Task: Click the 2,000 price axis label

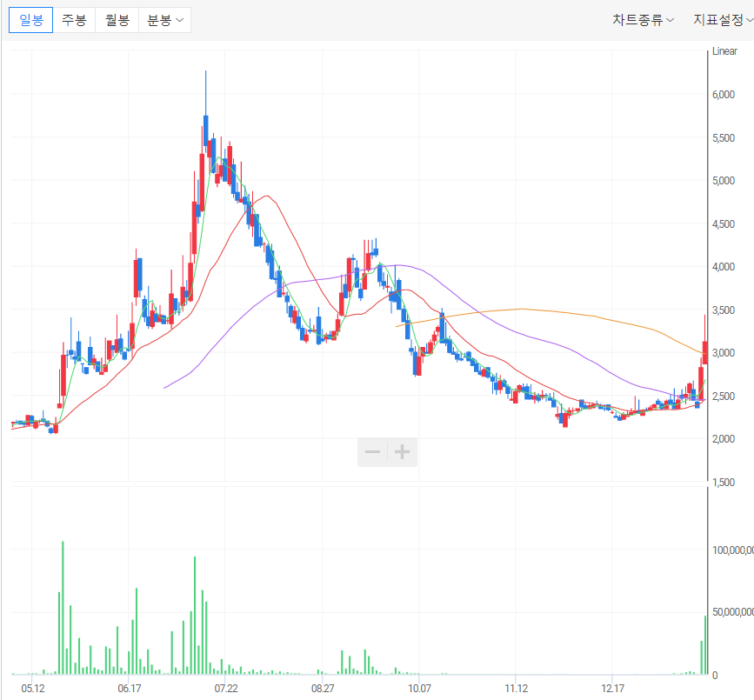Action: pyautogui.click(x=724, y=439)
